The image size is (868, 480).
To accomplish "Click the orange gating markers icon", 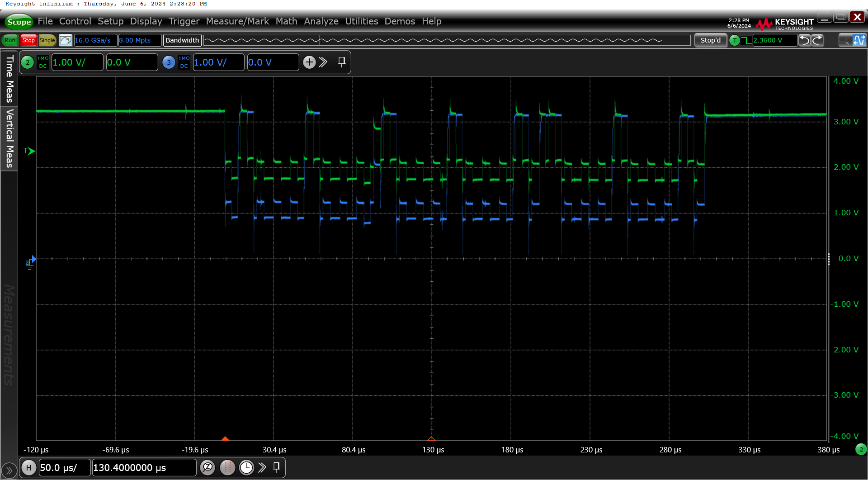I will click(x=227, y=467).
